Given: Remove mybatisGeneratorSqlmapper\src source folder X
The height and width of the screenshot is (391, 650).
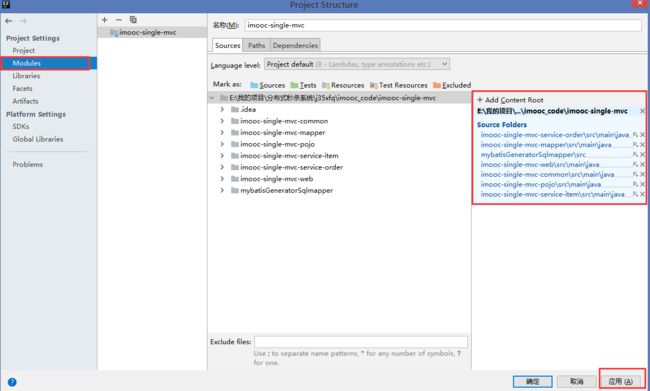Looking at the screenshot, I should tap(642, 155).
